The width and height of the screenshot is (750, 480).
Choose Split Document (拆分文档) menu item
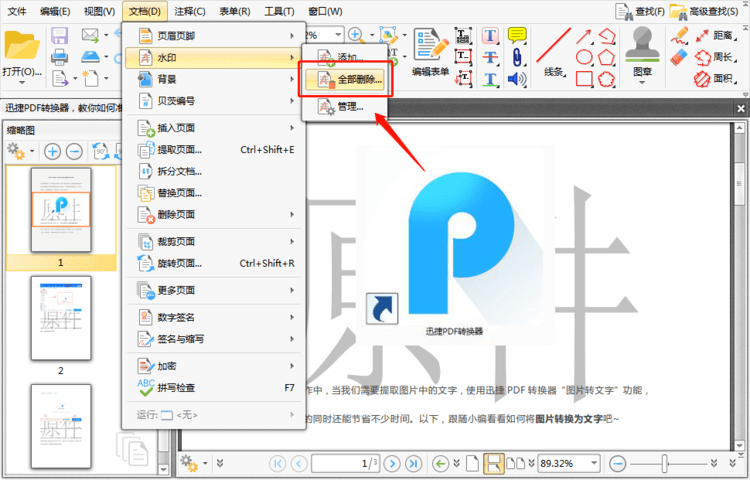215,171
